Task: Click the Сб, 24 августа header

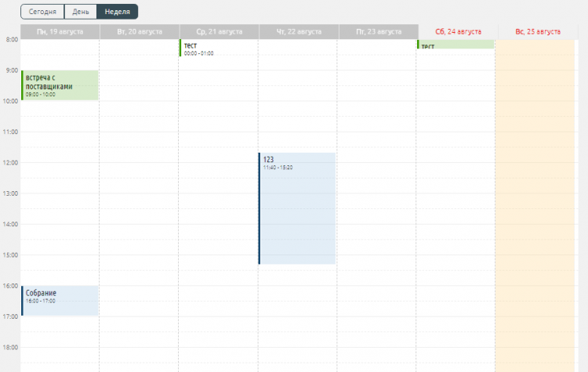Action: click(456, 31)
